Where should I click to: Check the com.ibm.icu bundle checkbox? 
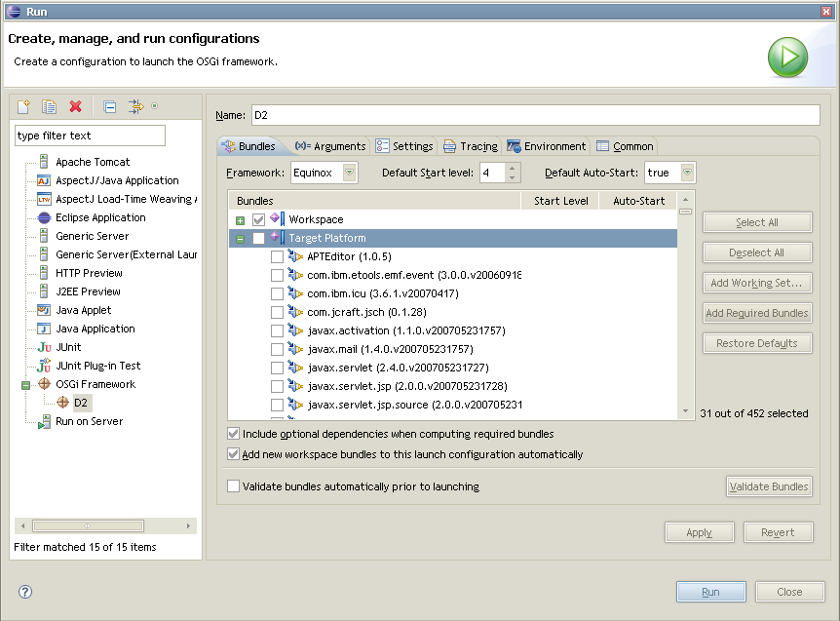pos(277,293)
